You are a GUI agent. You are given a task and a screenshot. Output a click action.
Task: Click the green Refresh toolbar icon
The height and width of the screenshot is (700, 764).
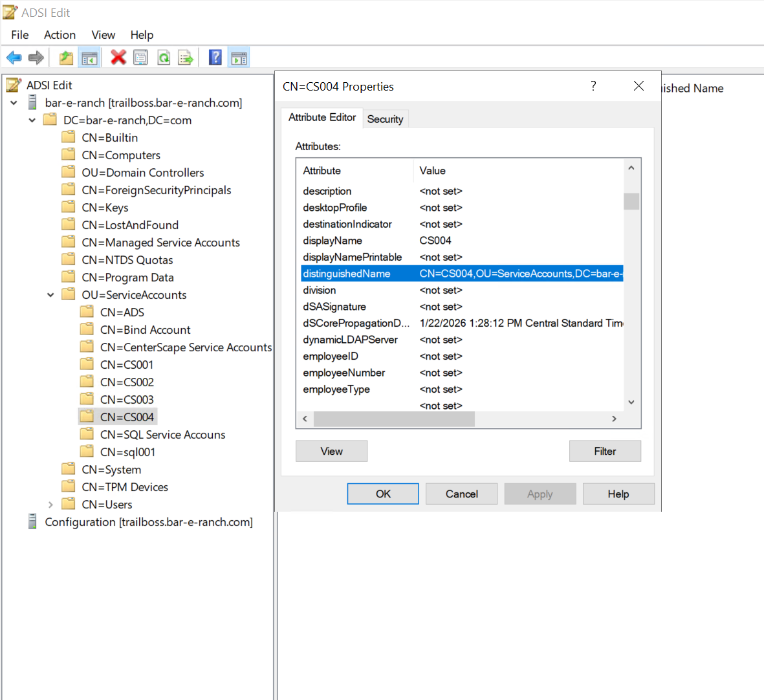click(x=164, y=58)
